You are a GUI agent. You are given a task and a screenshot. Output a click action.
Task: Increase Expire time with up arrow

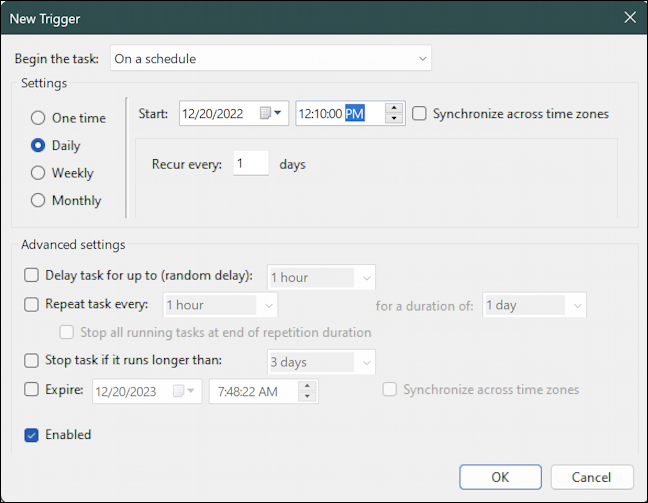coord(307,386)
